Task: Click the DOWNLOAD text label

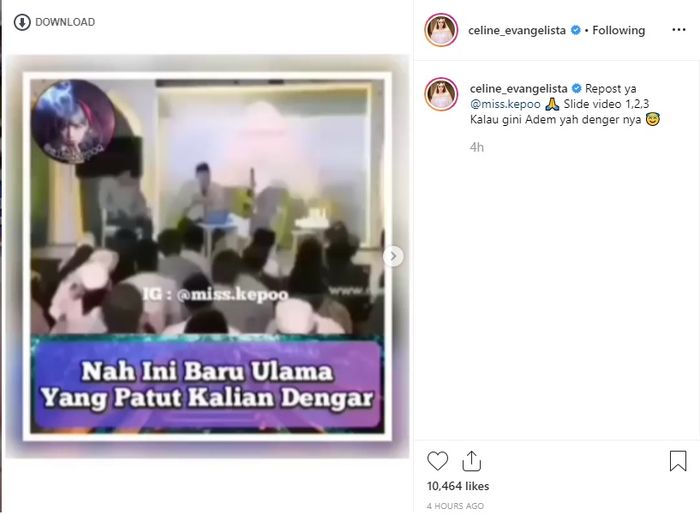Action: pyautogui.click(x=65, y=22)
